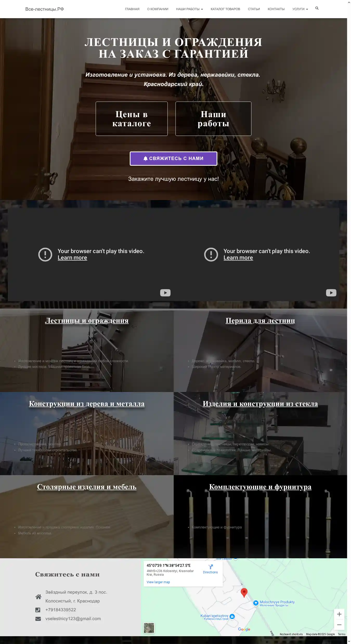The height and width of the screenshot is (644, 351).
Task: Open the КАТАЛОГ ТОВАРОВ menu item
Action: click(x=225, y=9)
